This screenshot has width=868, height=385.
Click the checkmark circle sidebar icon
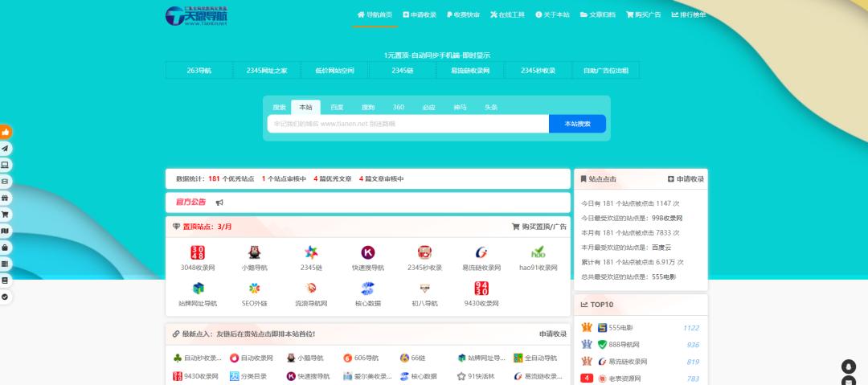(x=6, y=297)
